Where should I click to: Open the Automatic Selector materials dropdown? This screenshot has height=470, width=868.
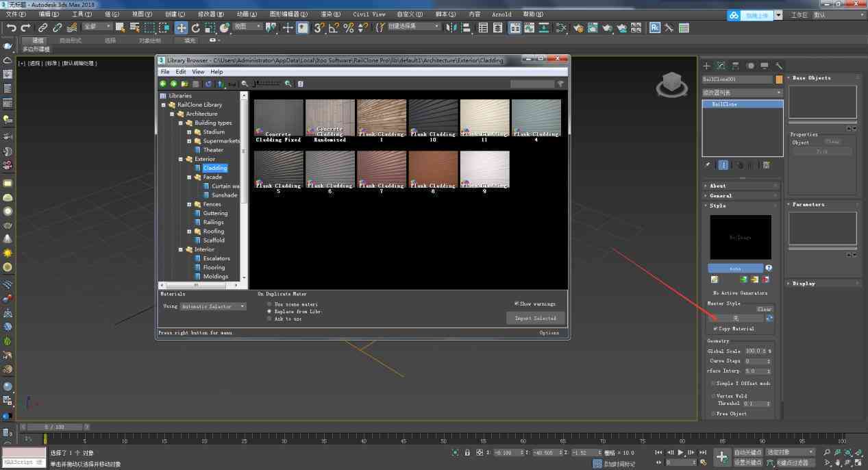pos(213,306)
